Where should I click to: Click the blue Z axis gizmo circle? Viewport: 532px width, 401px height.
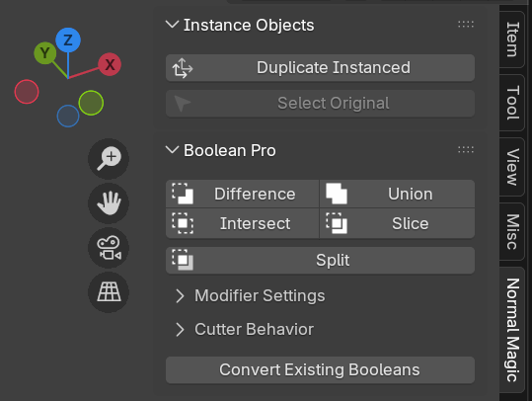pos(68,40)
